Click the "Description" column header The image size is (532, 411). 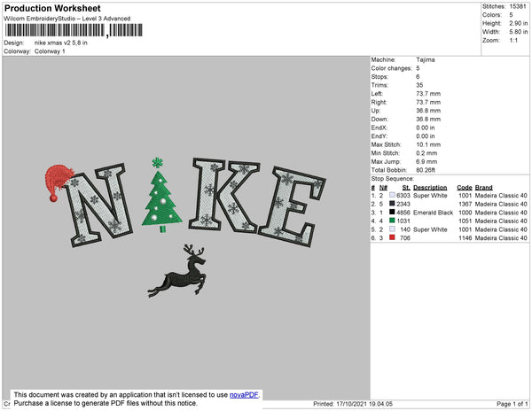pos(430,188)
